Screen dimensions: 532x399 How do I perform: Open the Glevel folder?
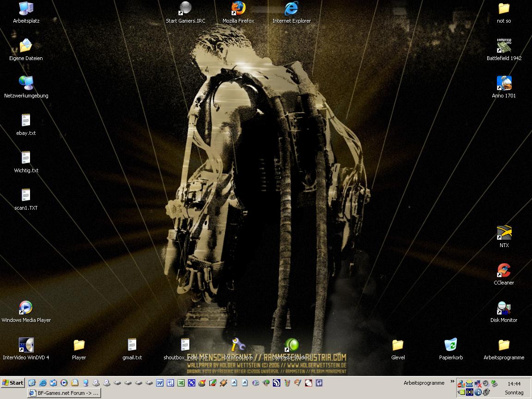[398, 345]
